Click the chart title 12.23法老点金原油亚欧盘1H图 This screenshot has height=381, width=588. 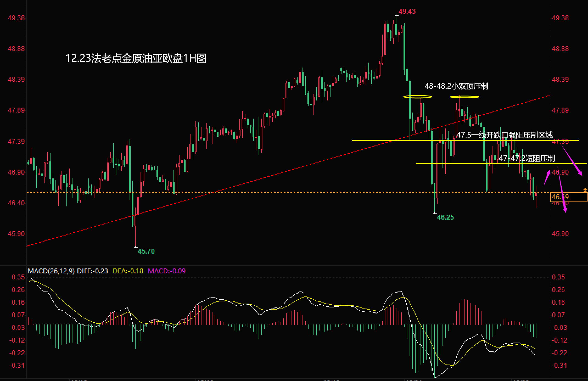tap(136, 58)
